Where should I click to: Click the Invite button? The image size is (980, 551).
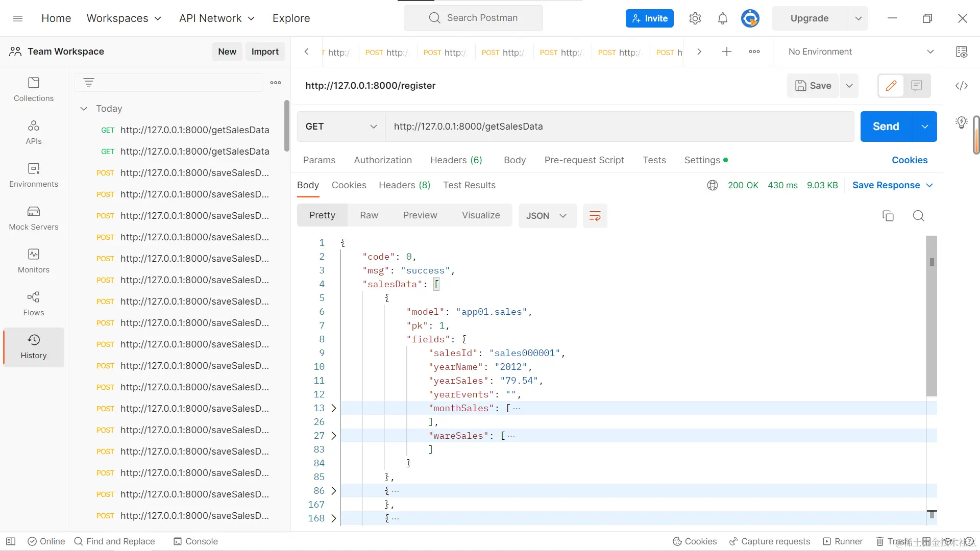pos(649,18)
